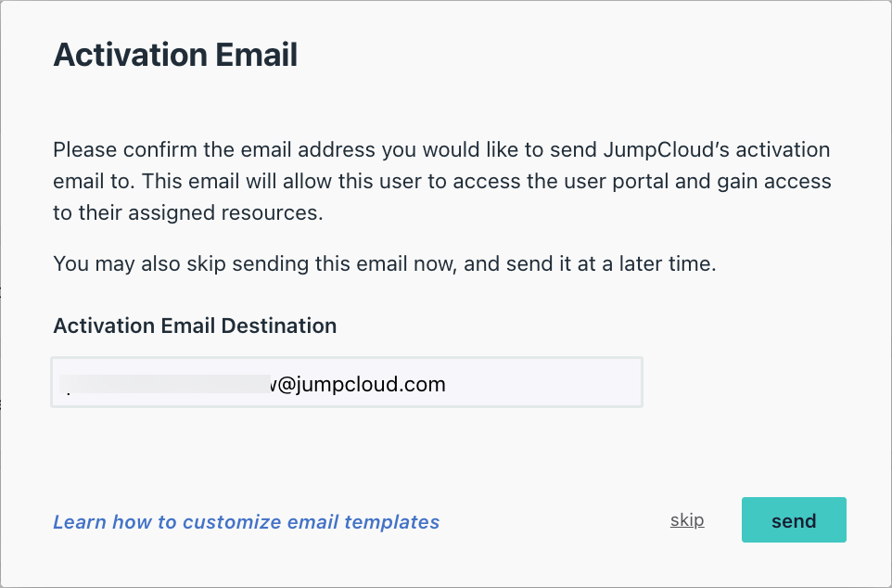892x588 pixels.
Task: Skip sending the activation email
Action: coord(687,520)
